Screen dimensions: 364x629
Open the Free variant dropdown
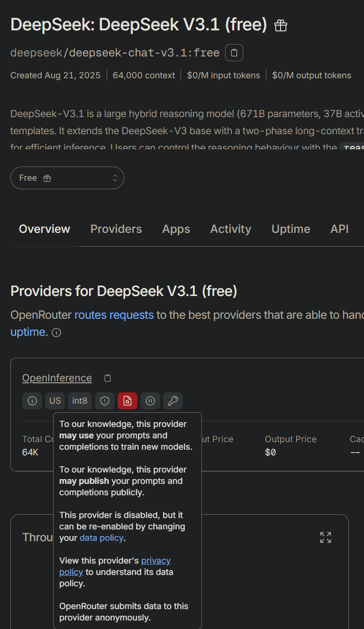[67, 178]
